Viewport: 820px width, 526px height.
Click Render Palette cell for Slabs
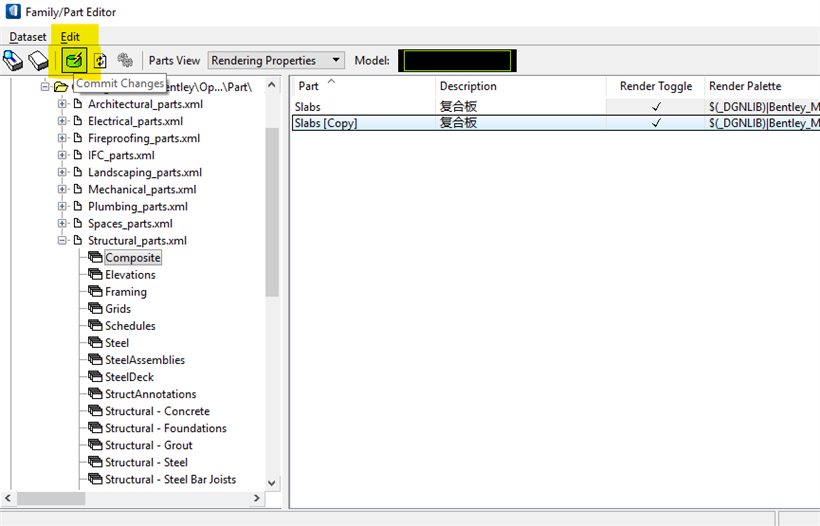click(762, 107)
